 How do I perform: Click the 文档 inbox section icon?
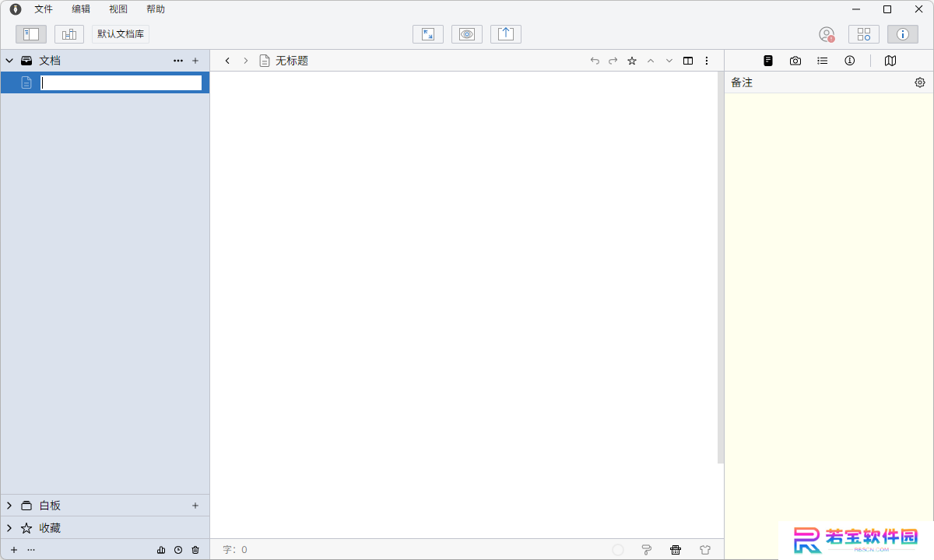point(26,61)
